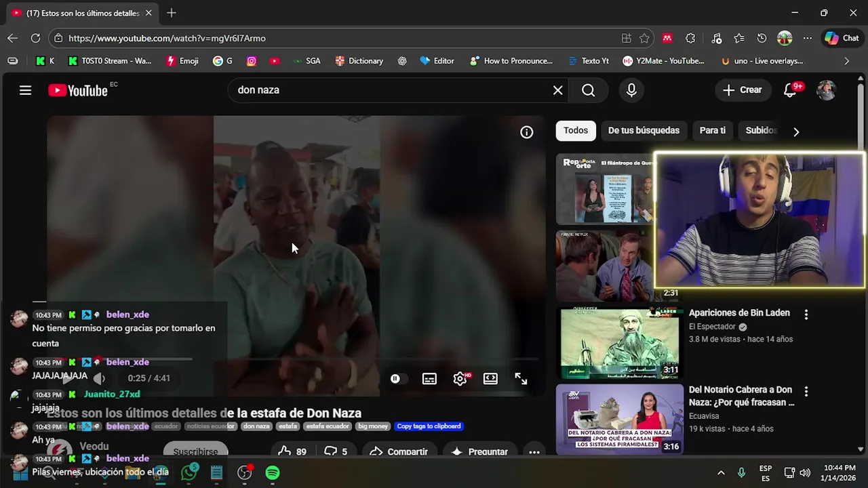Clear the search text with the X
Screen dimensions: 868x488
pyautogui.click(x=557, y=90)
